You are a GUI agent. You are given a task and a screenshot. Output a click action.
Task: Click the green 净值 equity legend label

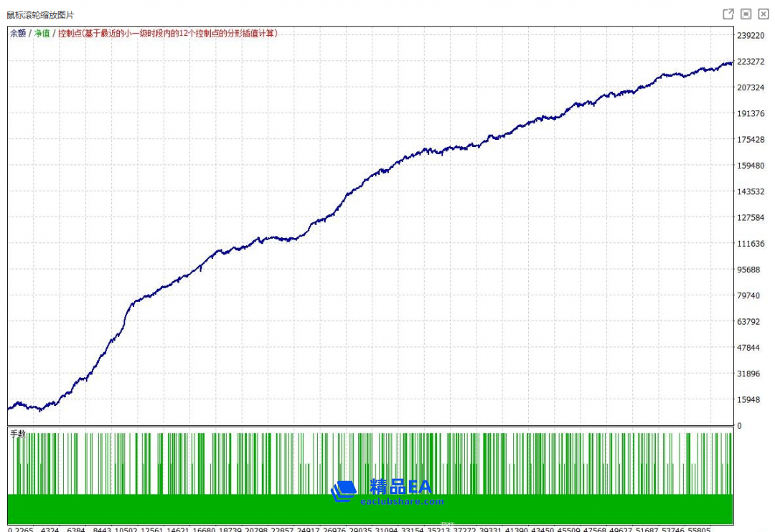coord(42,33)
